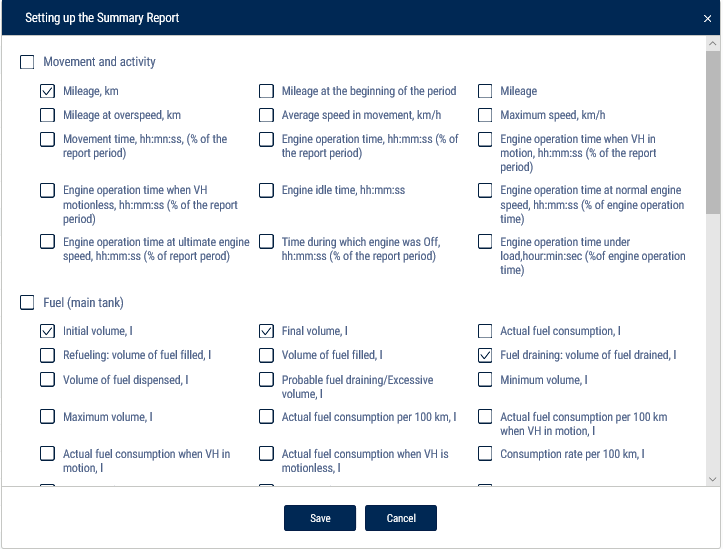
Task: Select Mileage at overspeed, km checkbox
Action: (x=47, y=115)
